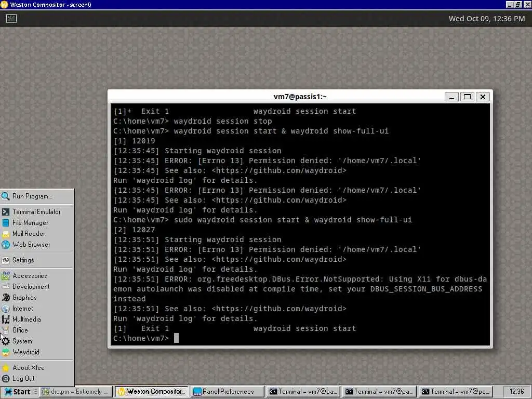Click the File Manager icon in menu
Image resolution: width=532 pixels, height=399 pixels.
[x=5, y=222]
